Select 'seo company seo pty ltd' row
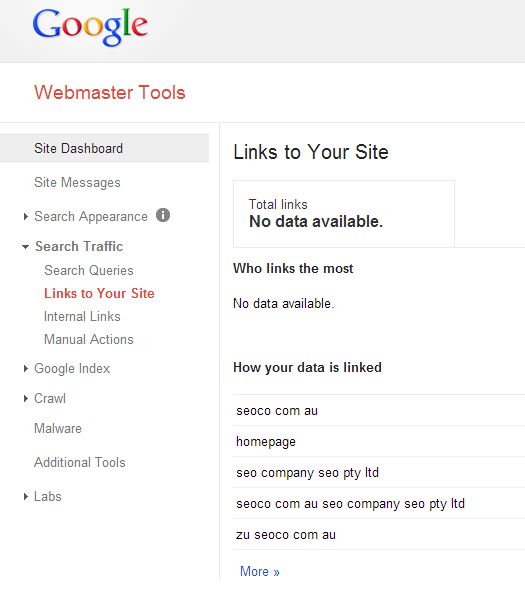 click(379, 473)
